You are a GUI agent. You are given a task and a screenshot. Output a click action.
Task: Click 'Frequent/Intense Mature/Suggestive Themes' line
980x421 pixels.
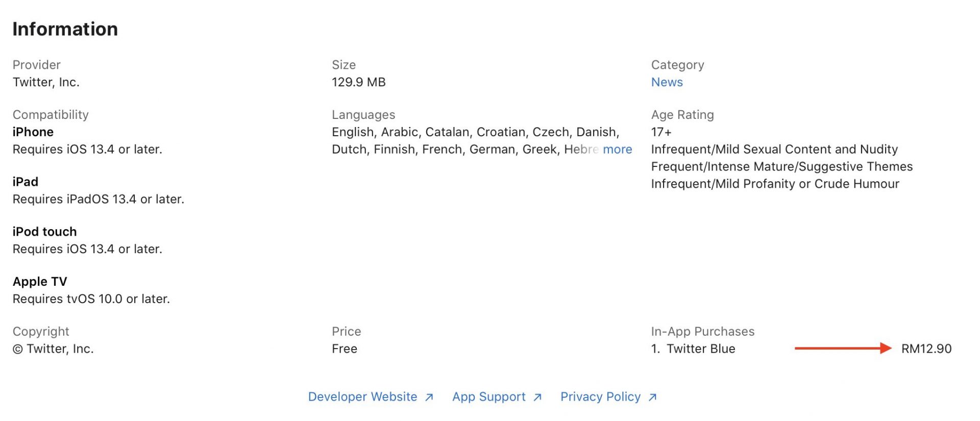pyautogui.click(x=782, y=167)
